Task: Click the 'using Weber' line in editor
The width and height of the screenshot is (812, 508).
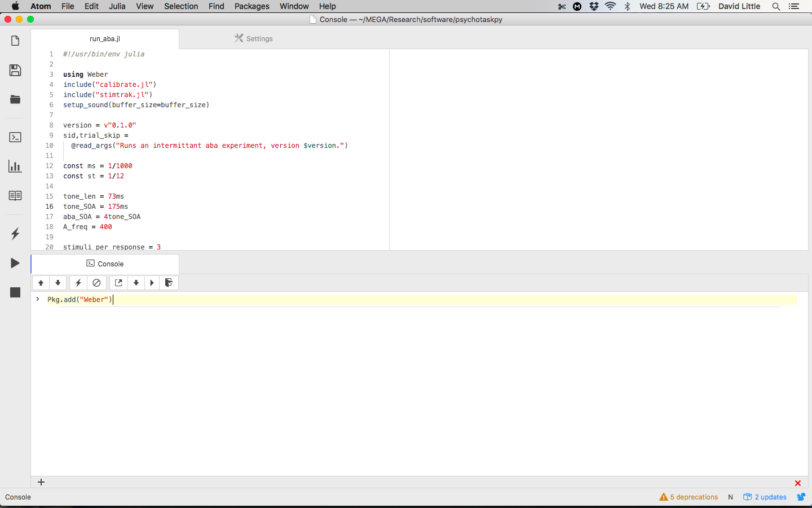Action: pyautogui.click(x=85, y=75)
